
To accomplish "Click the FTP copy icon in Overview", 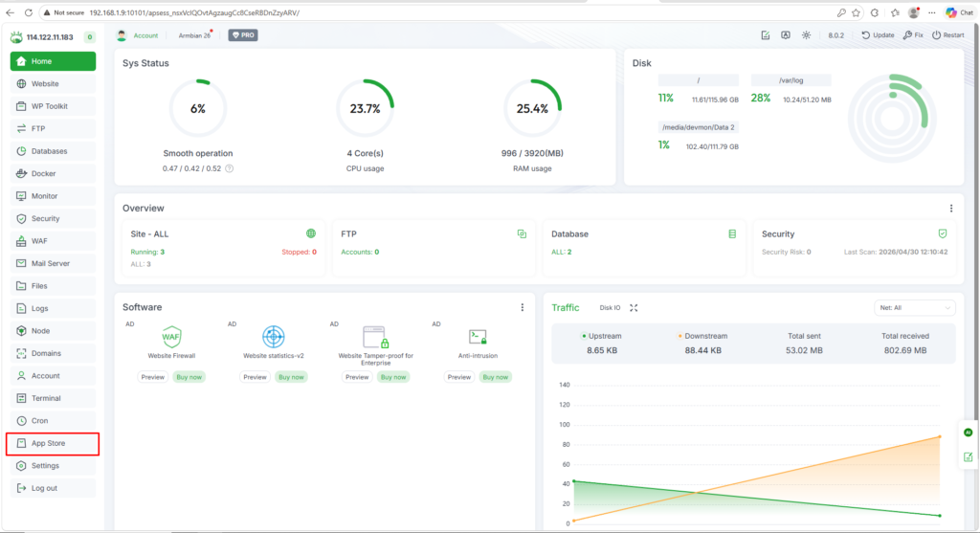I will click(522, 233).
